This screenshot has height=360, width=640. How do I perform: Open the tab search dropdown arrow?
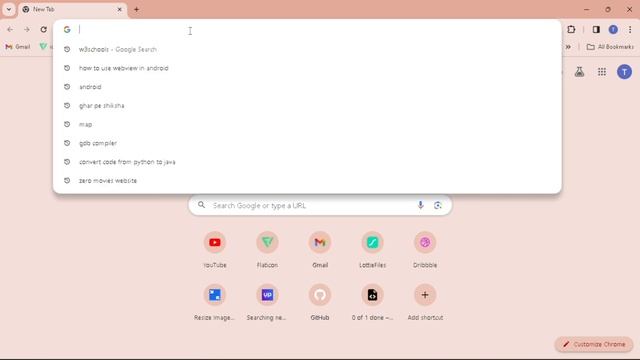pos(9,9)
